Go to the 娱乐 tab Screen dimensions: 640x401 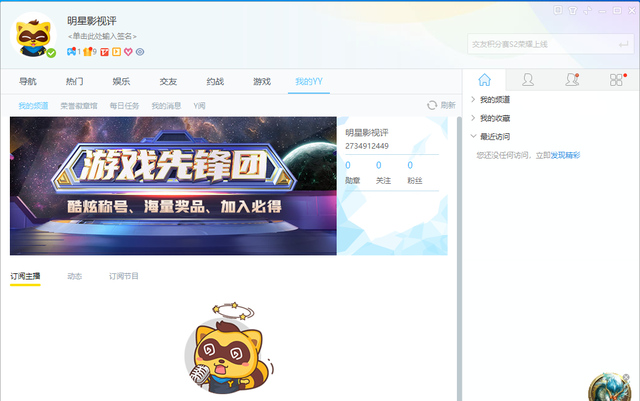tap(121, 81)
